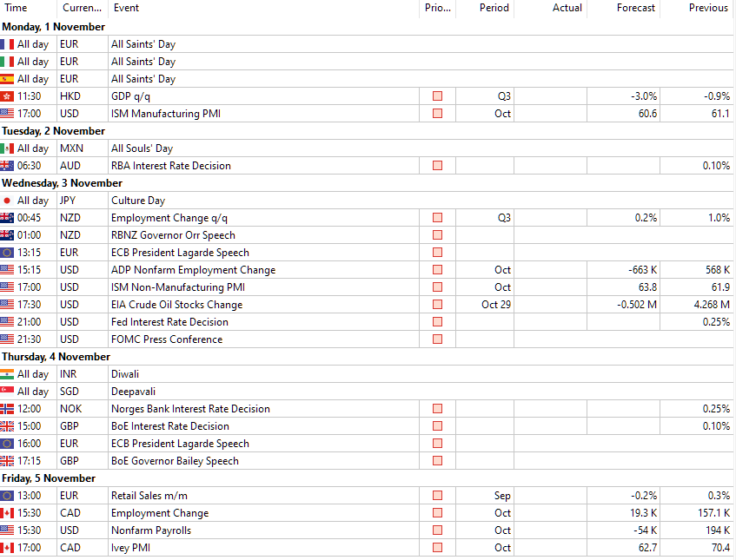Click the Actual column header
Viewport: 736px width, 560px height.
(551, 8)
